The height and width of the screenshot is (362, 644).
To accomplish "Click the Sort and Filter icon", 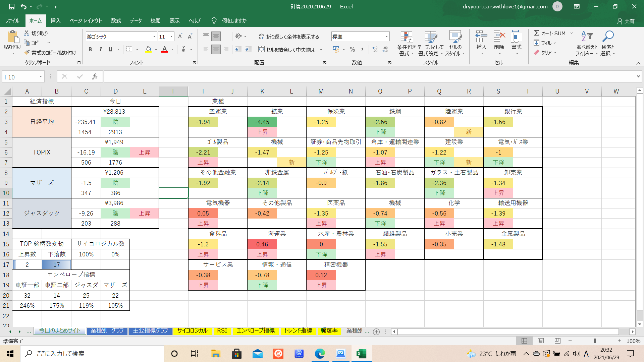I will point(587,36).
